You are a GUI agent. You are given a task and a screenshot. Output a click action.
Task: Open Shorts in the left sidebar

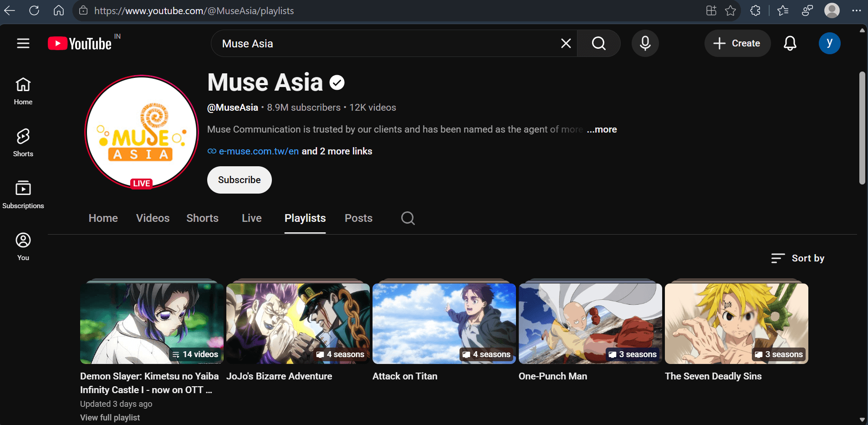[23, 143]
